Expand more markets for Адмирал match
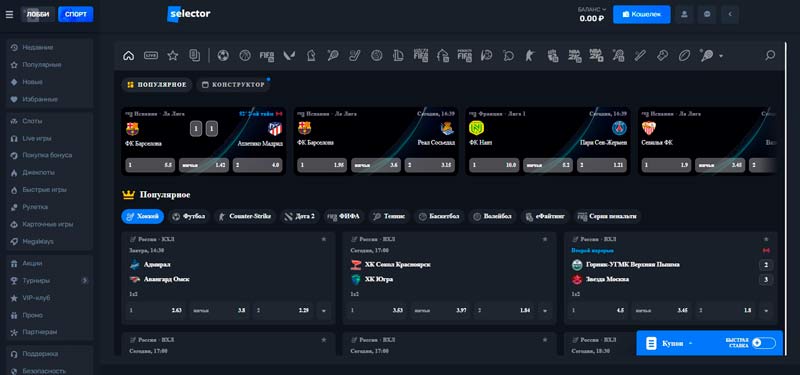The image size is (800, 375). 323,310
